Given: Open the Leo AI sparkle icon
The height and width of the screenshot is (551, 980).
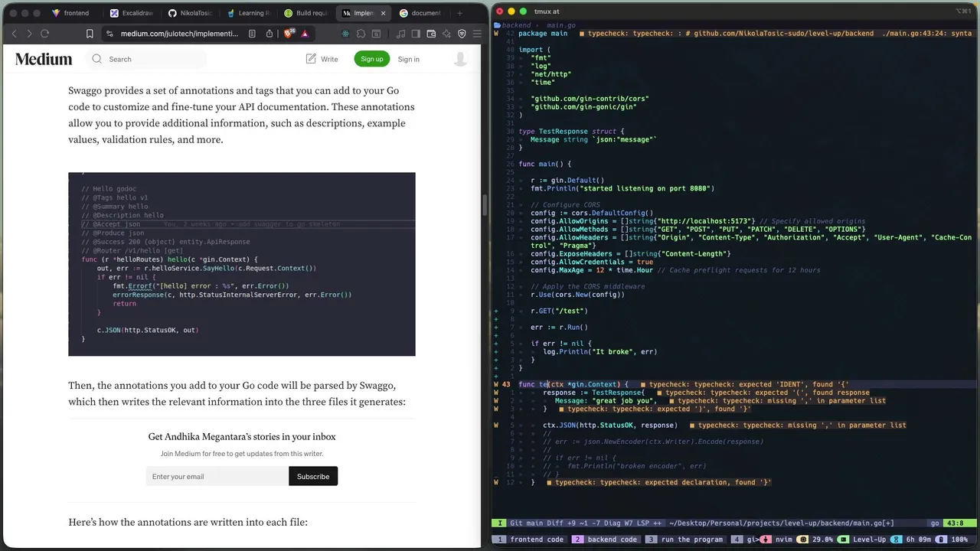Looking at the screenshot, I should [446, 34].
